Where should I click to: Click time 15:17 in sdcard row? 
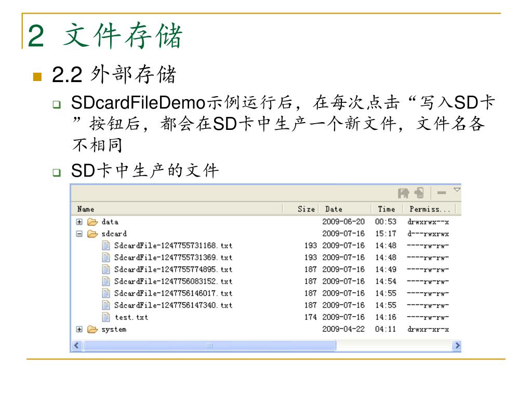[x=385, y=234]
